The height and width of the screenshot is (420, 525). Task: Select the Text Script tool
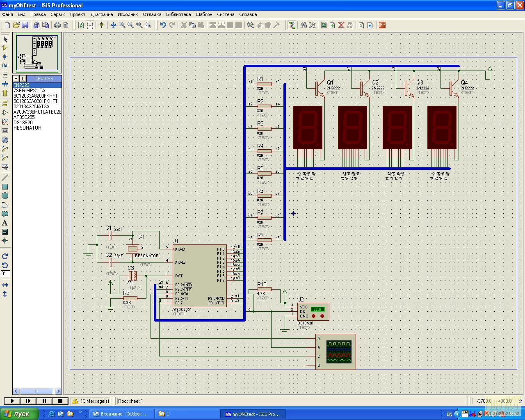point(5,75)
